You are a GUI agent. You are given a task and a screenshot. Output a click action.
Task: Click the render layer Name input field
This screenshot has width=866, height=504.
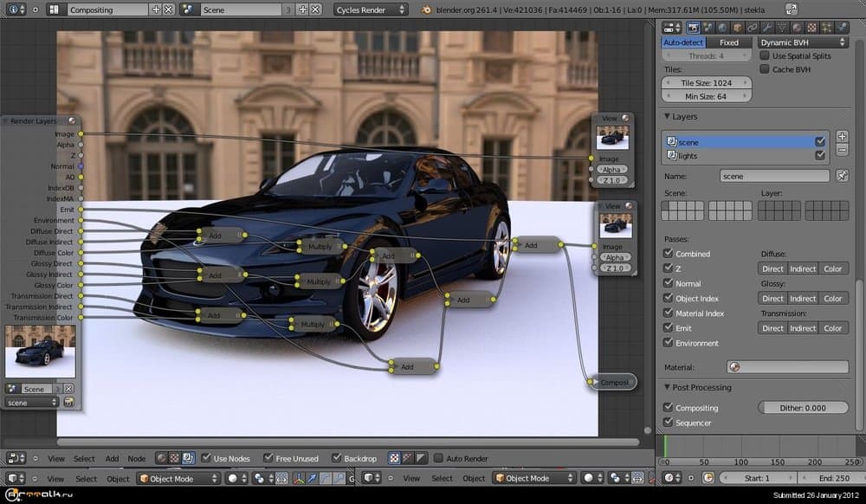click(774, 176)
